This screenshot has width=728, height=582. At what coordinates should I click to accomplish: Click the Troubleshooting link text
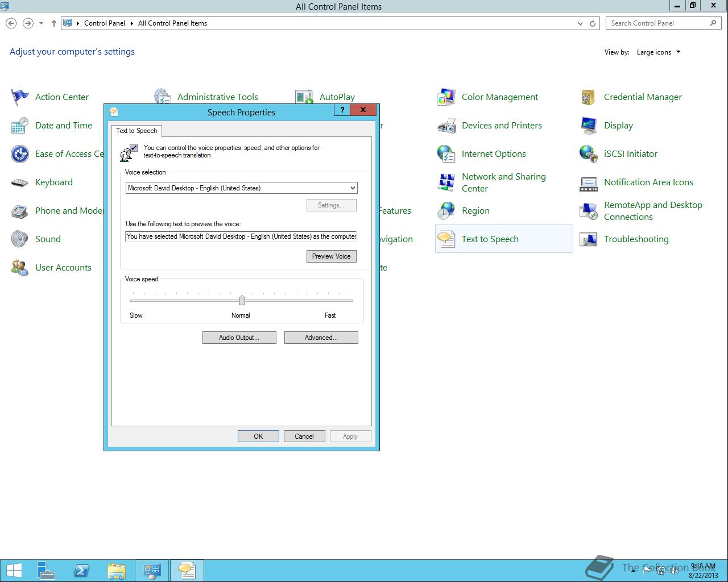click(636, 239)
